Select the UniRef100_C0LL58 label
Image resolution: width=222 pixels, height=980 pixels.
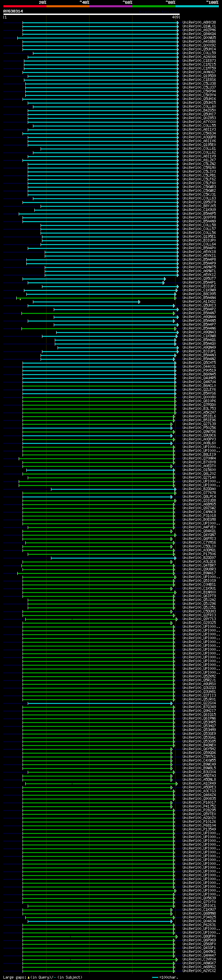pos(199,225)
